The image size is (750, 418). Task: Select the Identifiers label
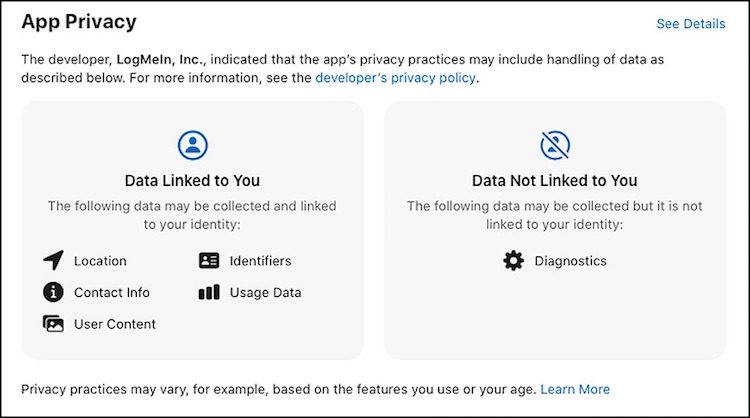(x=260, y=261)
